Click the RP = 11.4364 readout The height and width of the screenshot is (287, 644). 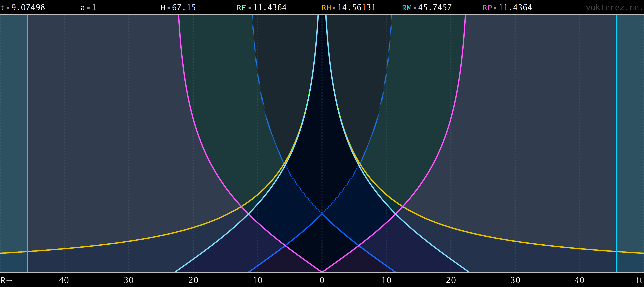(x=507, y=8)
